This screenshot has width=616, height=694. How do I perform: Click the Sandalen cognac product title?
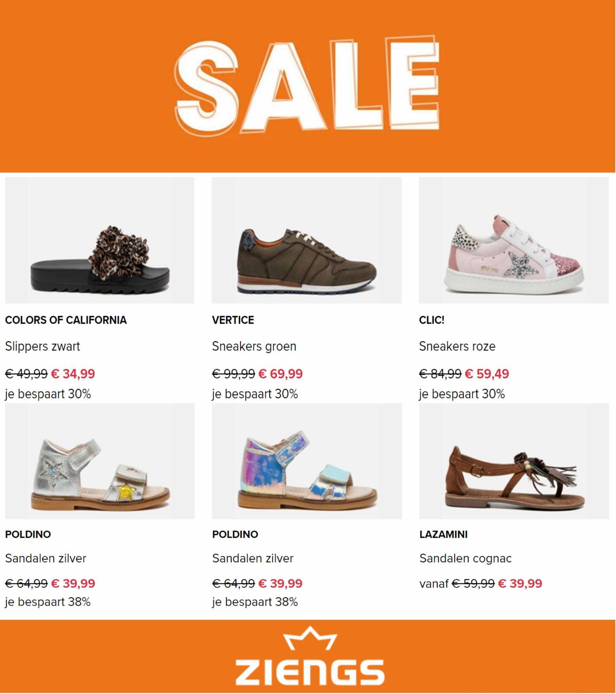(465, 559)
